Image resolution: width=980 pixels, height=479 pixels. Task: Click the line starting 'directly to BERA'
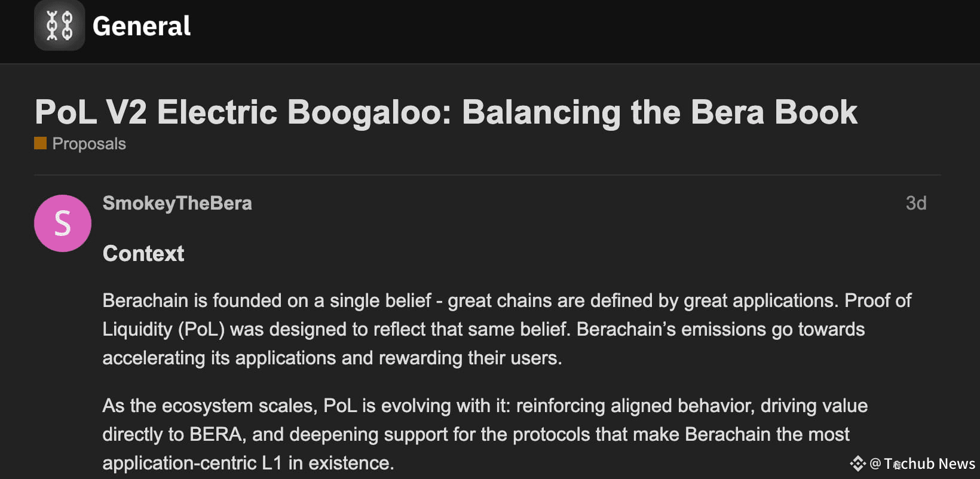pyautogui.click(x=476, y=434)
